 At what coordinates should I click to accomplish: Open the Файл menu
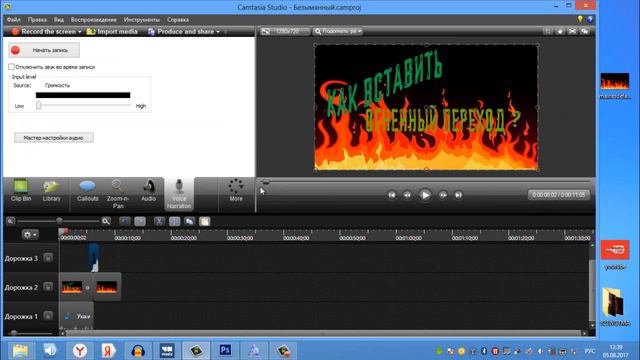click(13, 19)
